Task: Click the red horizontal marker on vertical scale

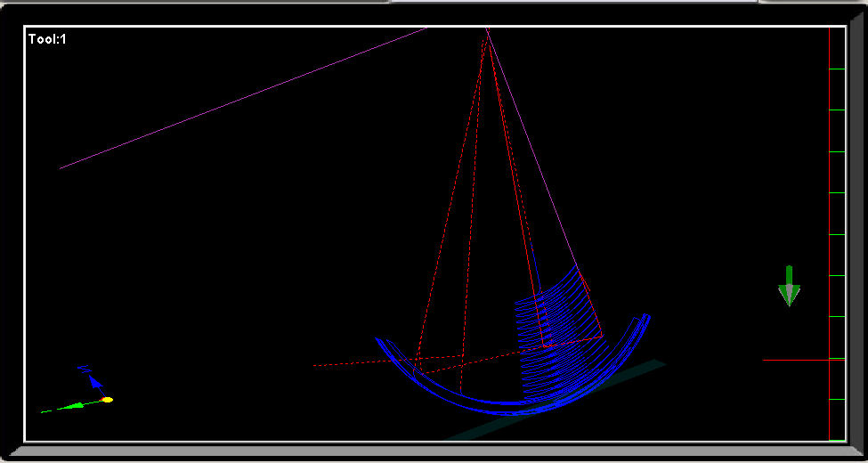Action: [x=804, y=360]
